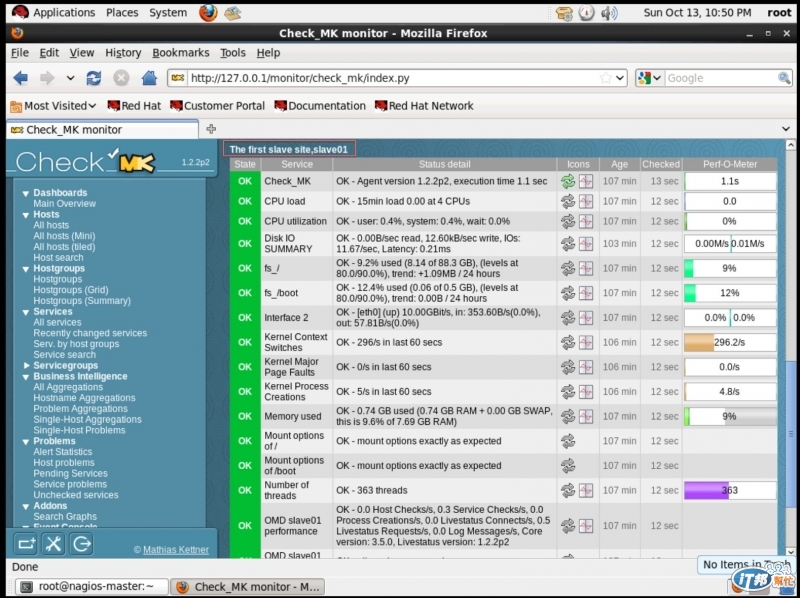Open Single-Host Problems link
Viewport: 800px width, 598px height.
79,430
